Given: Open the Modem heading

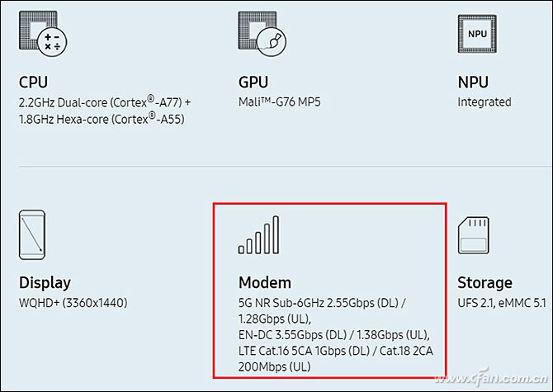Looking at the screenshot, I should coord(264,283).
